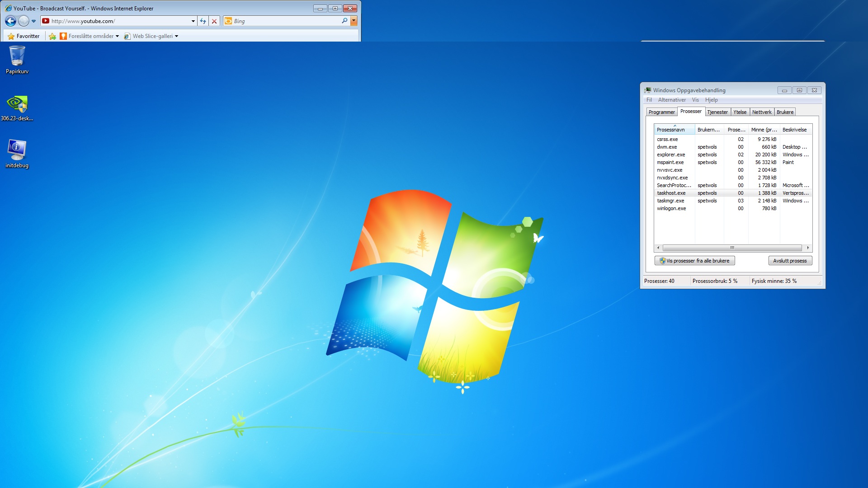Expand the Web Slice-galleri dropdown
Image resolution: width=868 pixels, height=488 pixels.
tap(176, 36)
